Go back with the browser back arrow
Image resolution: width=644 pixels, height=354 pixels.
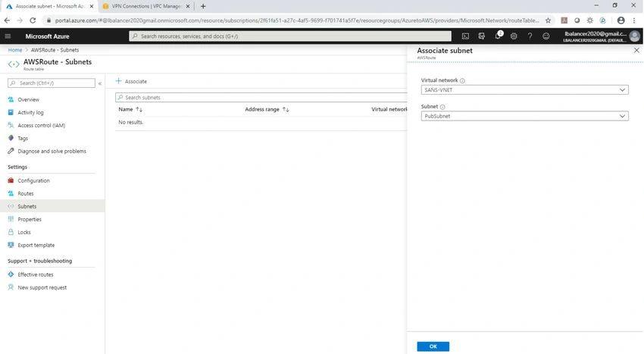tap(7, 20)
